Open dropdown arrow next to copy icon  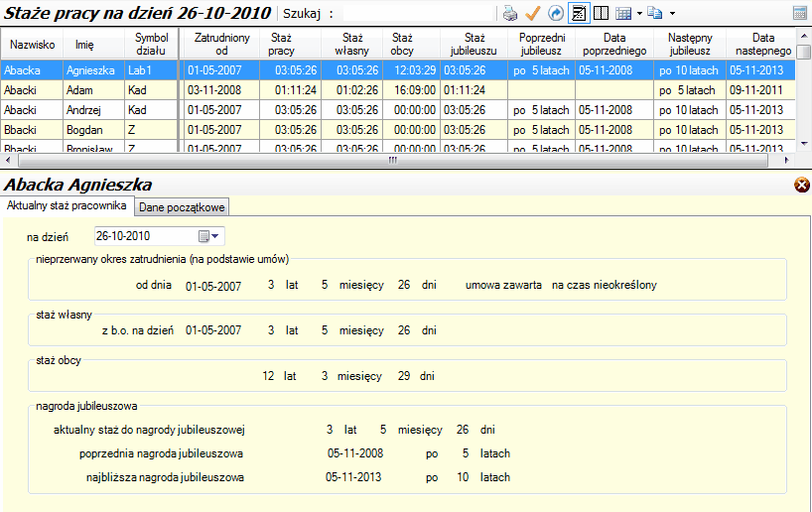[672, 14]
